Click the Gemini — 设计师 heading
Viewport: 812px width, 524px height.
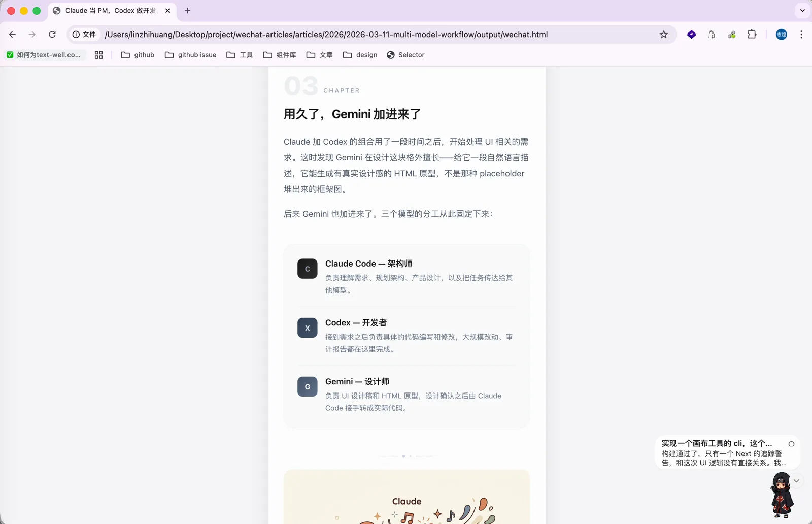coord(357,382)
